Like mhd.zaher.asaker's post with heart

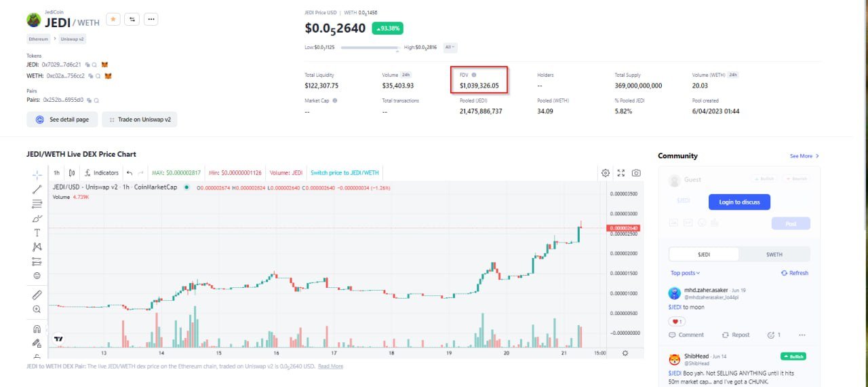(x=677, y=321)
